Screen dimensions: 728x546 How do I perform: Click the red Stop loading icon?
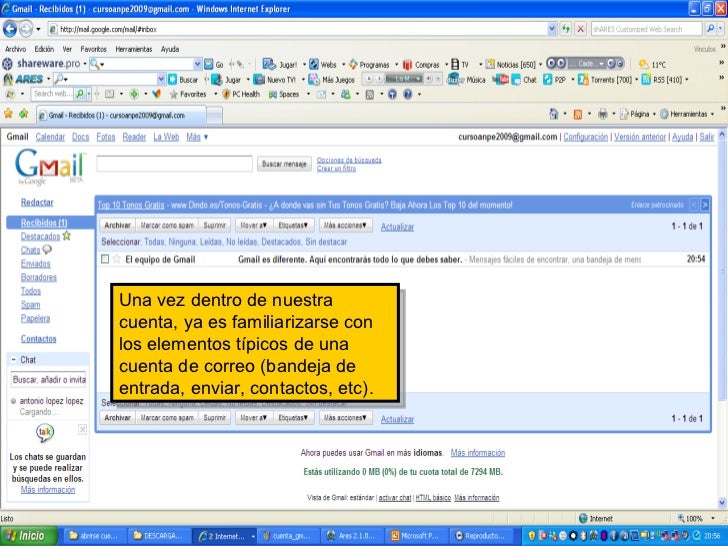[580, 29]
